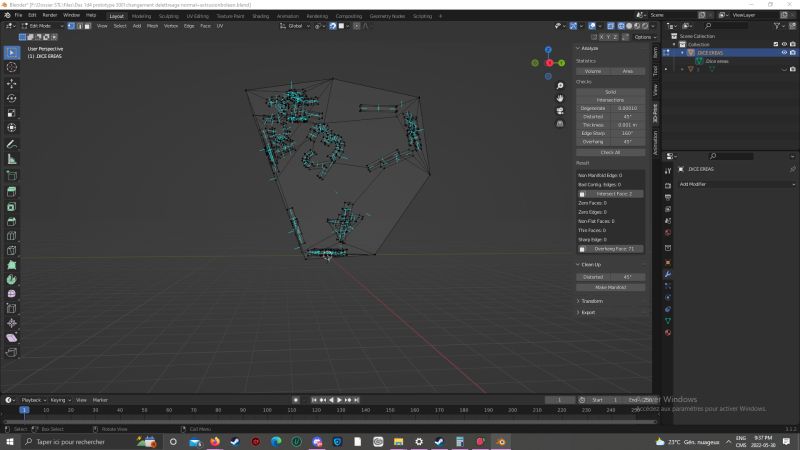Select the Transform tool

11,128
